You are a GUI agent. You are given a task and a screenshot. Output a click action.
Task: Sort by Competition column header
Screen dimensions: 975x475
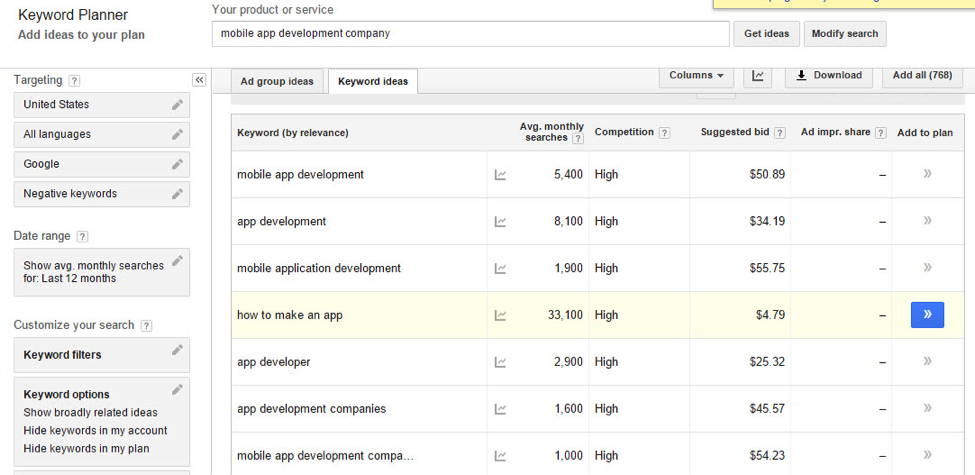(624, 132)
